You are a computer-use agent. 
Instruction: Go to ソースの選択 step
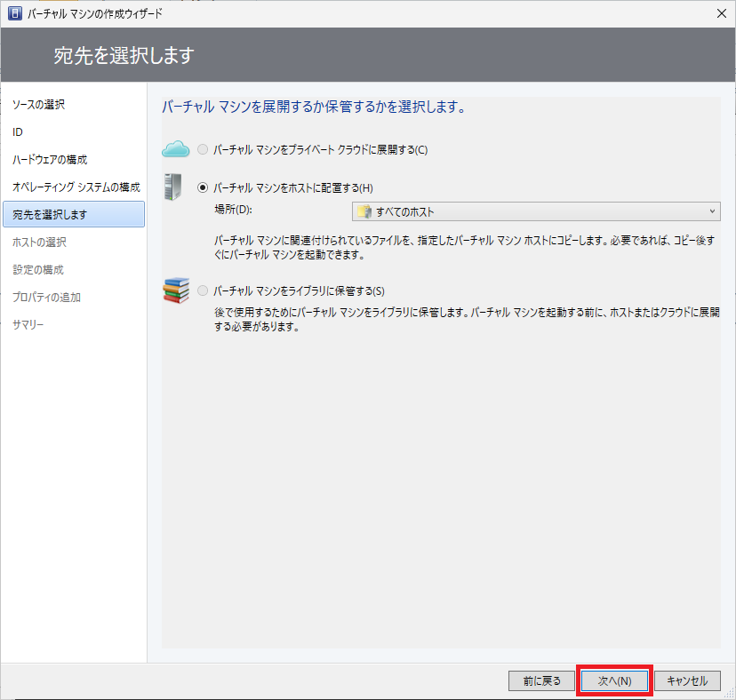[38, 105]
